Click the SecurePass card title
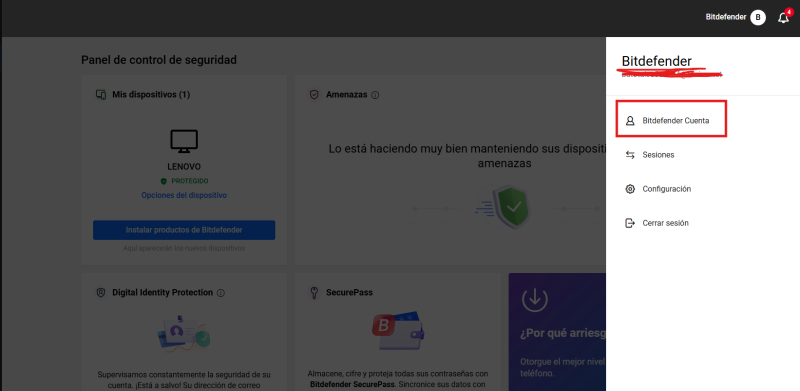The height and width of the screenshot is (391, 800). 349,292
